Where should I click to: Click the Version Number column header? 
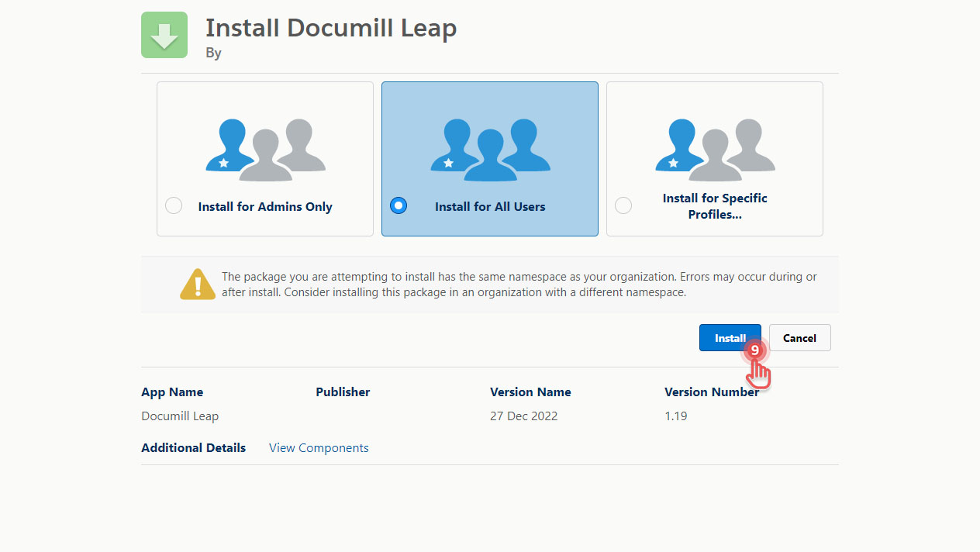pos(711,392)
